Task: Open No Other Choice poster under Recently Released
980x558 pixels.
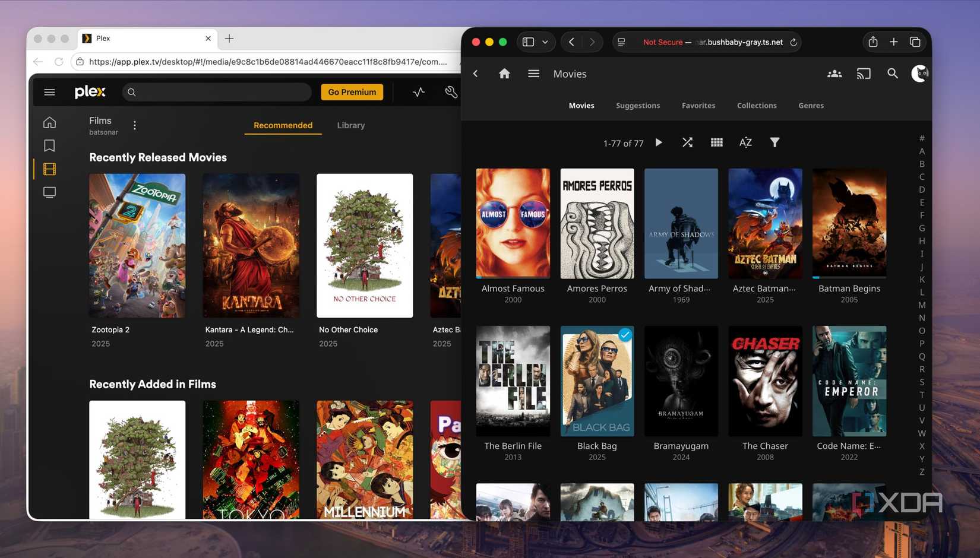Action: pyautogui.click(x=365, y=245)
